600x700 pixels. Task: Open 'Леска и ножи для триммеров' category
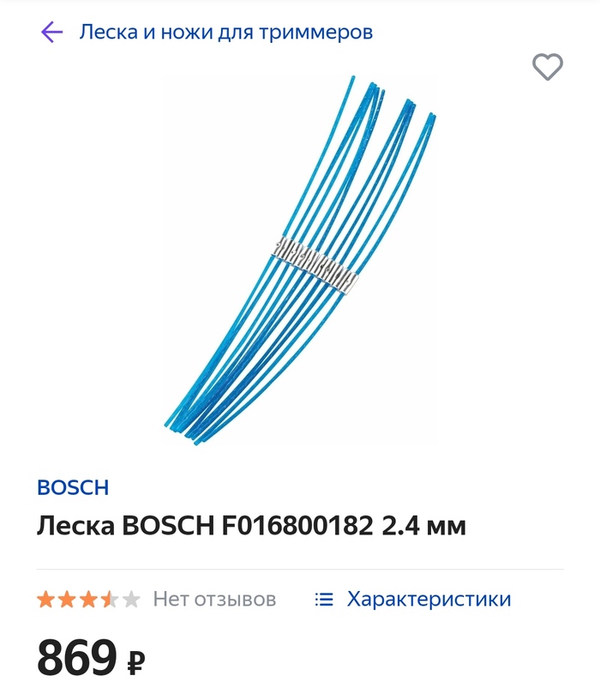click(x=225, y=32)
